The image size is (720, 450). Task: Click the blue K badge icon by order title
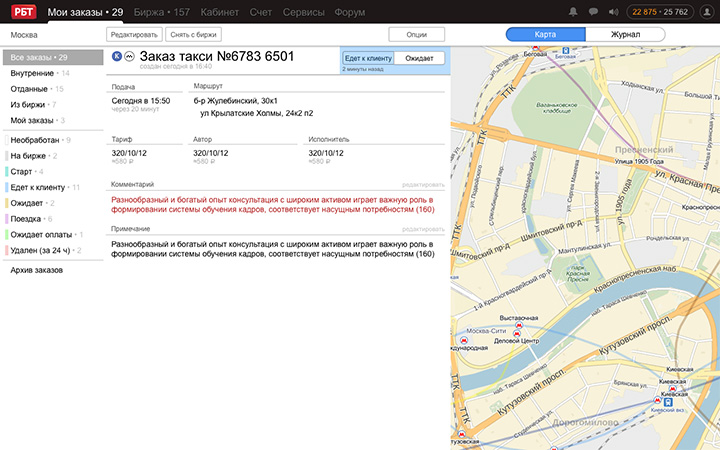click(x=117, y=56)
